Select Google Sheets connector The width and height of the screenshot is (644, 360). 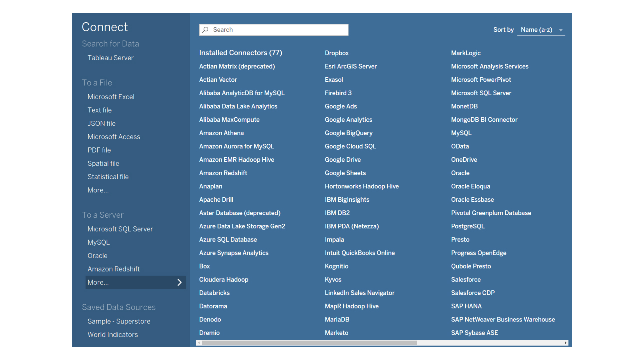point(345,173)
